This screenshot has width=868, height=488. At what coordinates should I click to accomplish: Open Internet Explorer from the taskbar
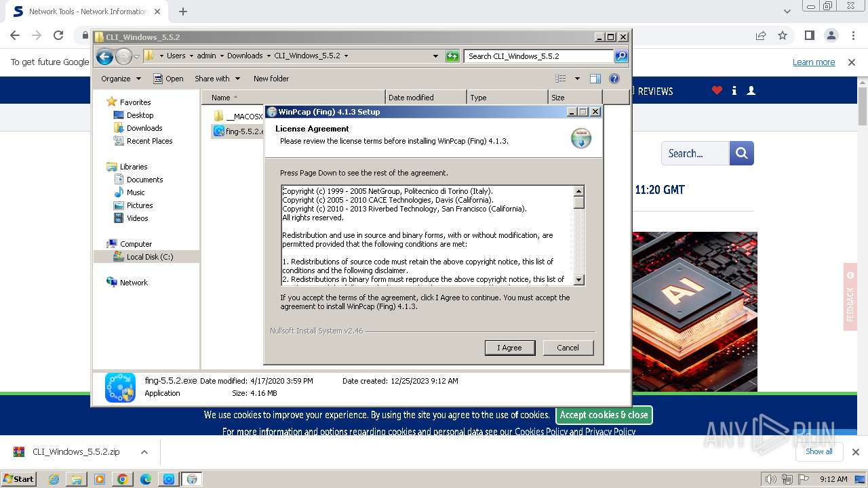tap(54, 479)
